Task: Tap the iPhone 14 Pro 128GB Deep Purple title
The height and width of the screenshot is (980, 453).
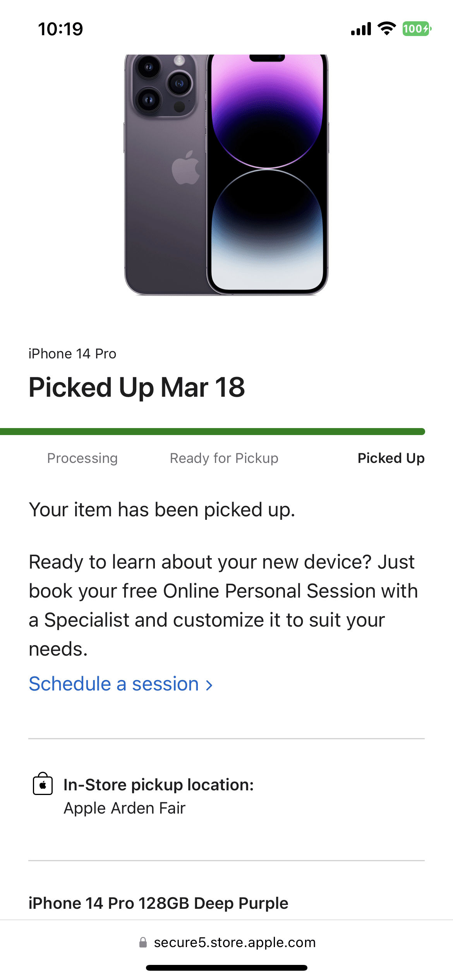Action: (158, 903)
